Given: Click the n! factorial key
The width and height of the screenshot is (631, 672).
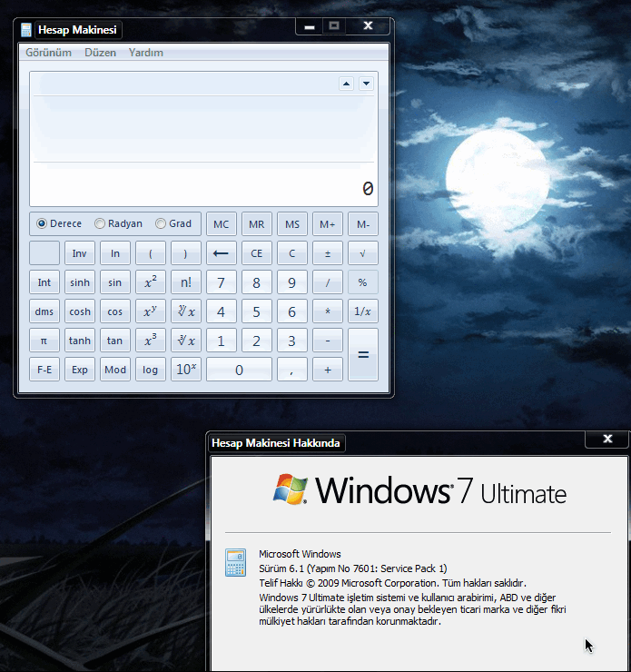Looking at the screenshot, I should point(186,282).
